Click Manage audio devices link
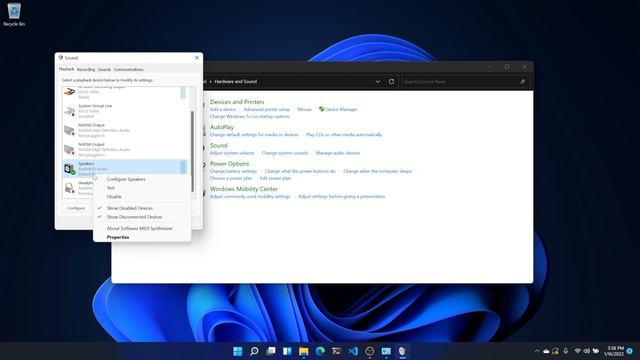 click(338, 153)
